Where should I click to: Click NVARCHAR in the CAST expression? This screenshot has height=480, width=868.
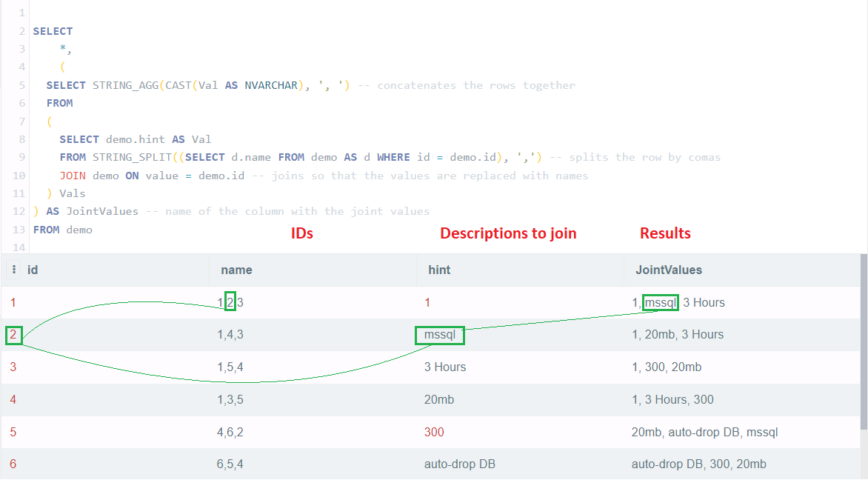[x=271, y=85]
